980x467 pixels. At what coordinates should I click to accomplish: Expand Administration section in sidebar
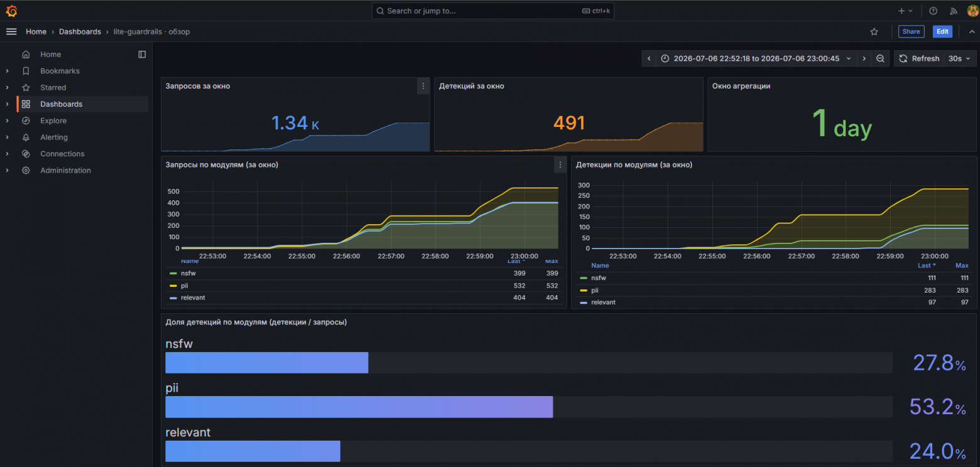click(x=7, y=170)
